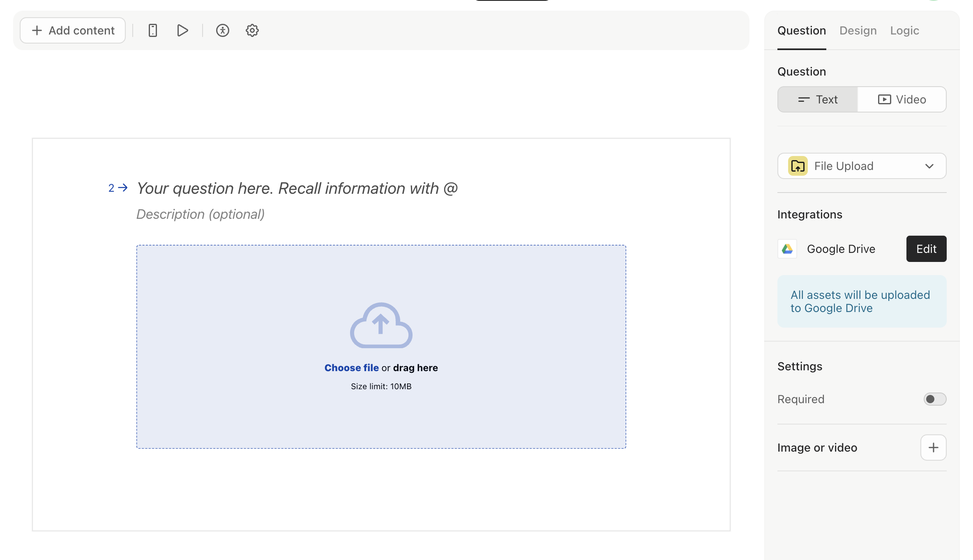Click the question text input field
This screenshot has height=560, width=973.
coord(297,188)
